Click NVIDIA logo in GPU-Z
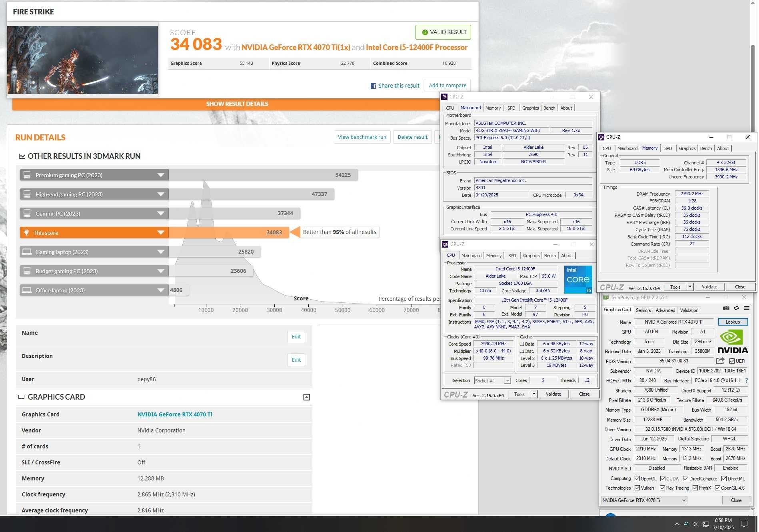 [732, 342]
